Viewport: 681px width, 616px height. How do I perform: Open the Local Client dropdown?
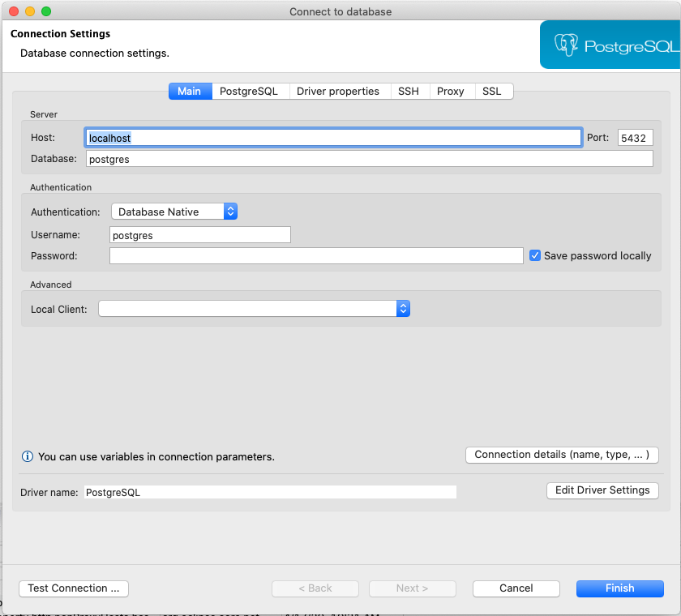tap(251, 308)
